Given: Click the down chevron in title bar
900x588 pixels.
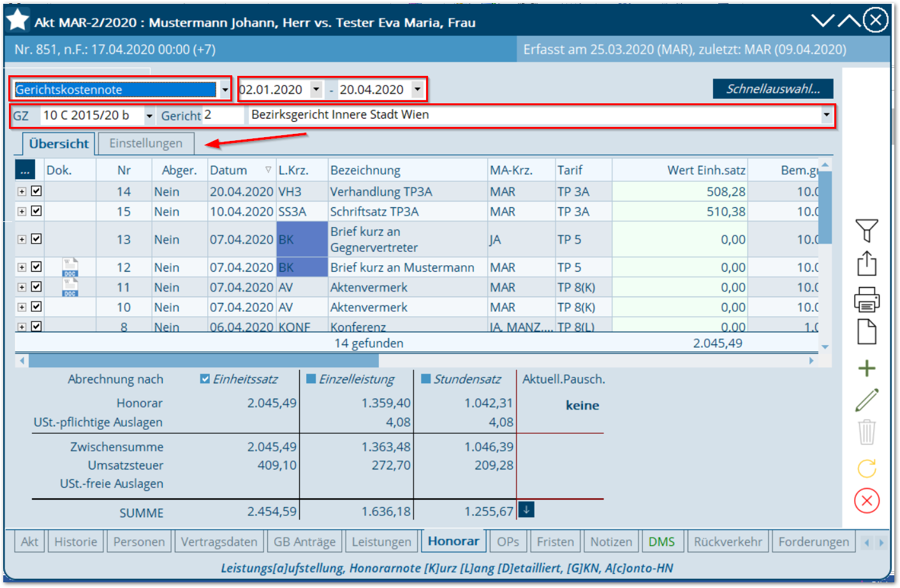Looking at the screenshot, I should [823, 20].
